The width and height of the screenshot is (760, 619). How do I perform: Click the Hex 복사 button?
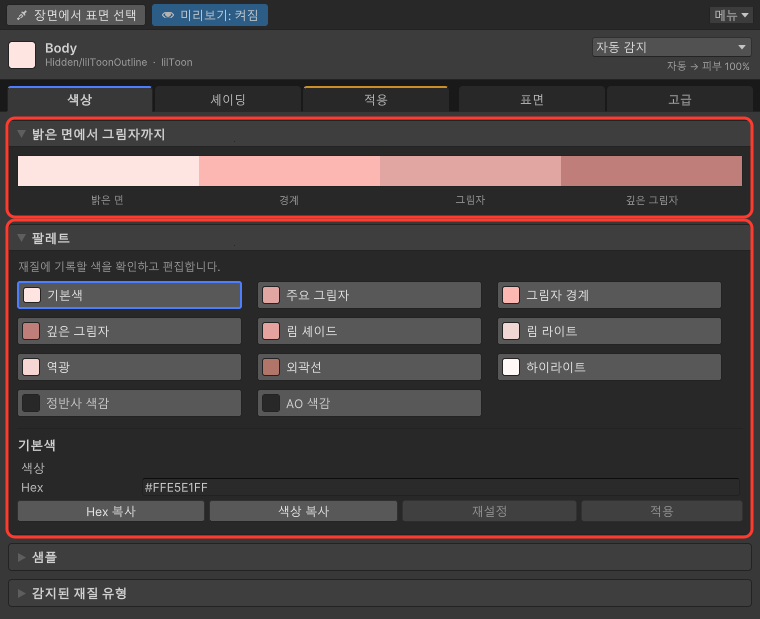tap(111, 511)
